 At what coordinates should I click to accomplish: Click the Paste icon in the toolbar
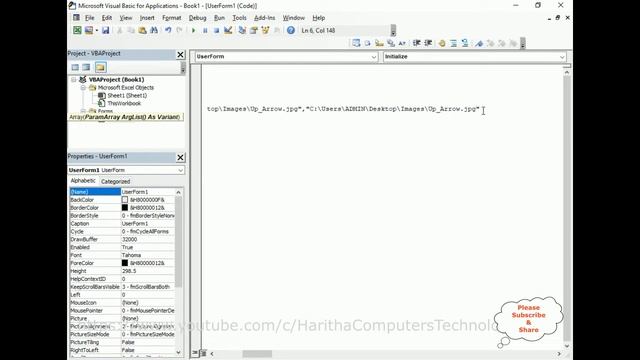pyautogui.click(x=142, y=30)
